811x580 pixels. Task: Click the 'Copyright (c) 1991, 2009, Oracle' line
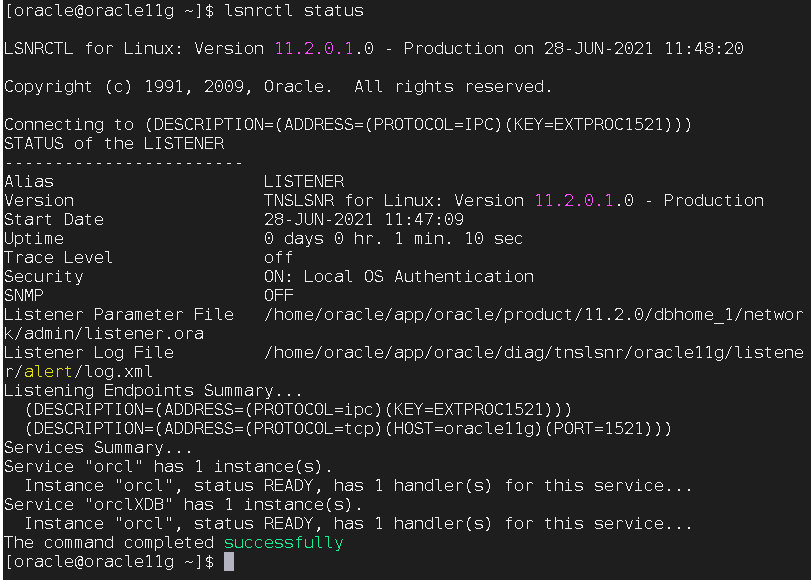(x=278, y=86)
